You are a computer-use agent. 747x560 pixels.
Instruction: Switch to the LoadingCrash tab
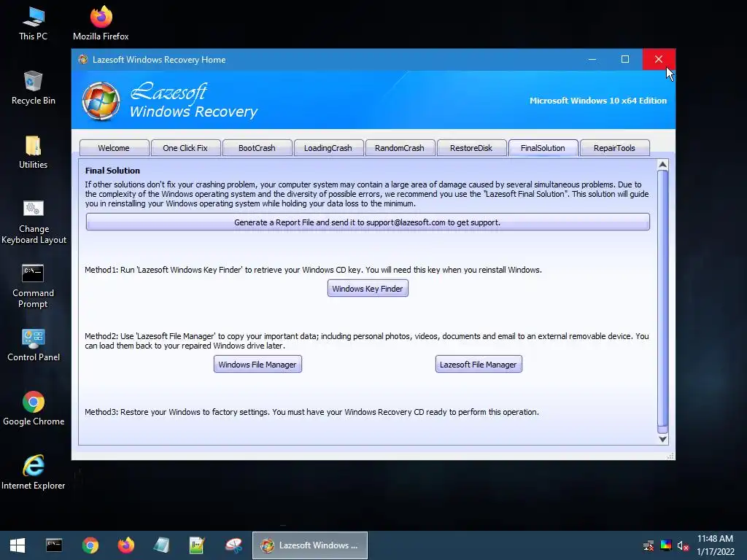[328, 148]
